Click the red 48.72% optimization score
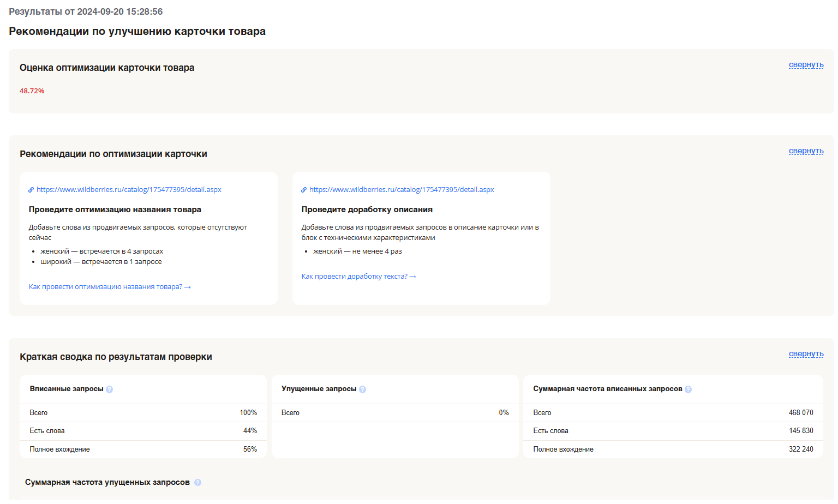 point(32,91)
